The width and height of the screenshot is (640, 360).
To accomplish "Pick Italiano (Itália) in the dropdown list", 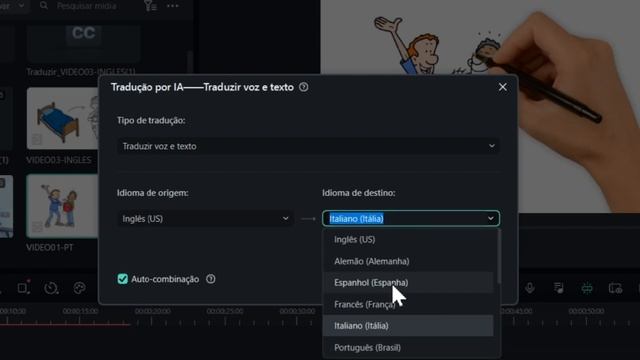I will click(408, 326).
